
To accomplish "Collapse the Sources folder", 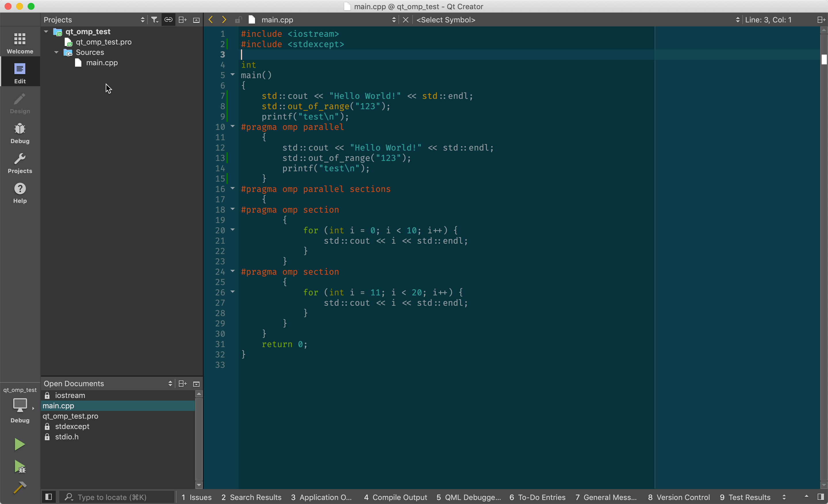I will click(x=56, y=52).
